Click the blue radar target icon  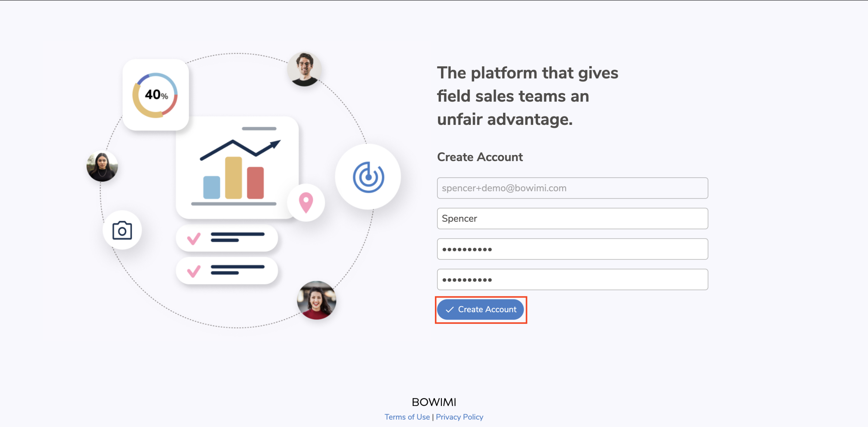pos(368,177)
